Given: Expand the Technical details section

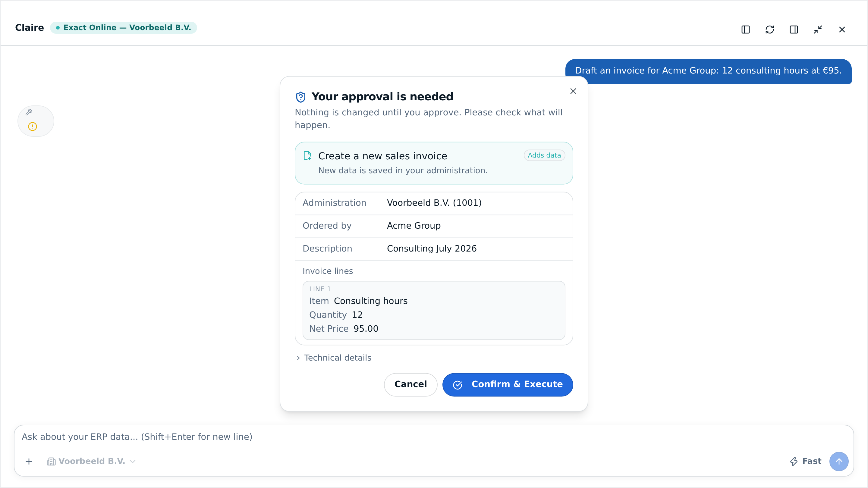Looking at the screenshot, I should [x=333, y=358].
